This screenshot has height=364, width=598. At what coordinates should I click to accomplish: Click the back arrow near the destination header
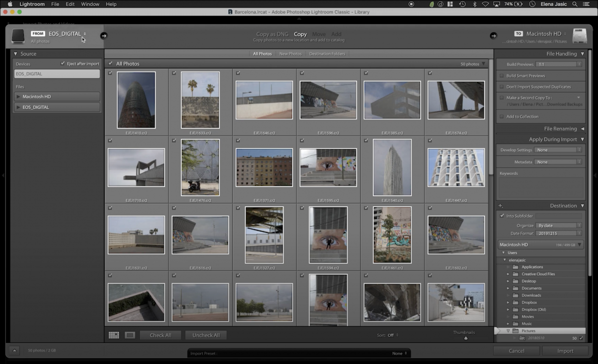[493, 35]
